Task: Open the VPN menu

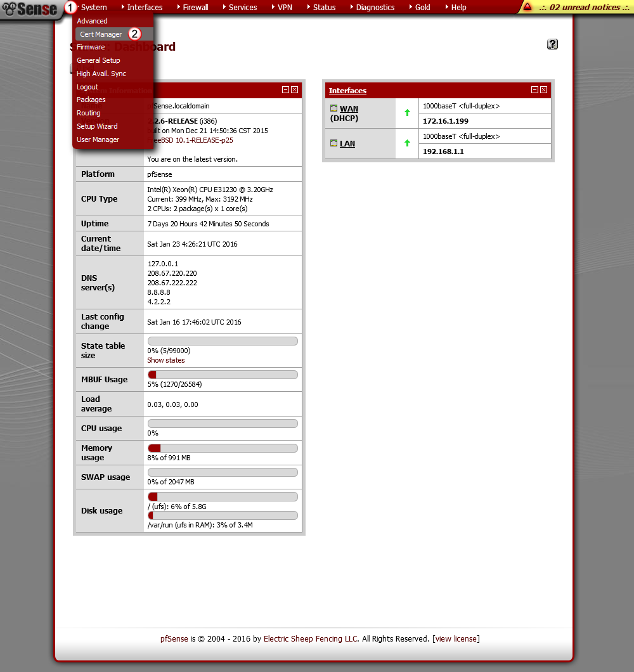Action: pyautogui.click(x=285, y=7)
